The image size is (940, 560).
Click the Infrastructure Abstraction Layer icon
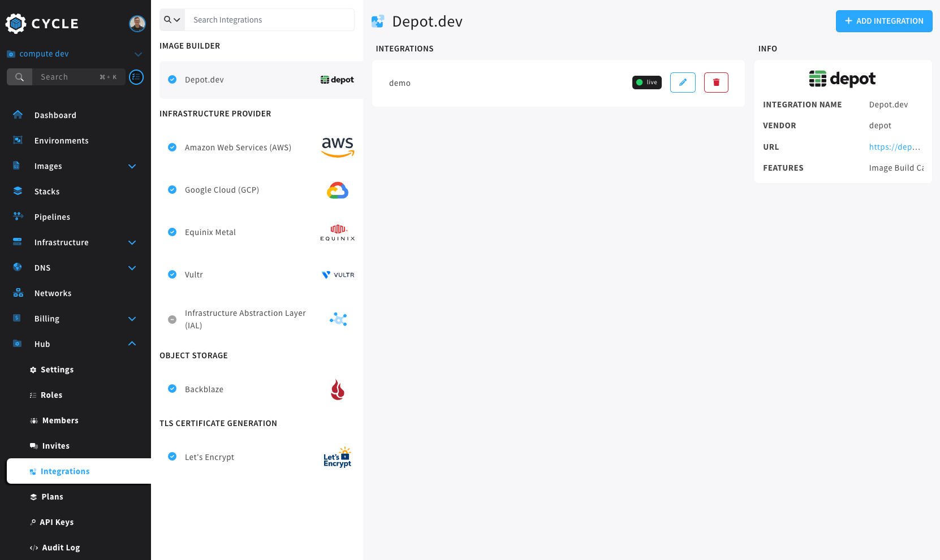tap(338, 319)
